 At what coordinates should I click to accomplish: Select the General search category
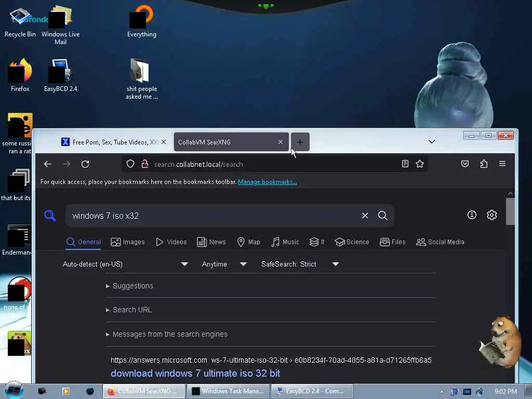click(x=83, y=242)
